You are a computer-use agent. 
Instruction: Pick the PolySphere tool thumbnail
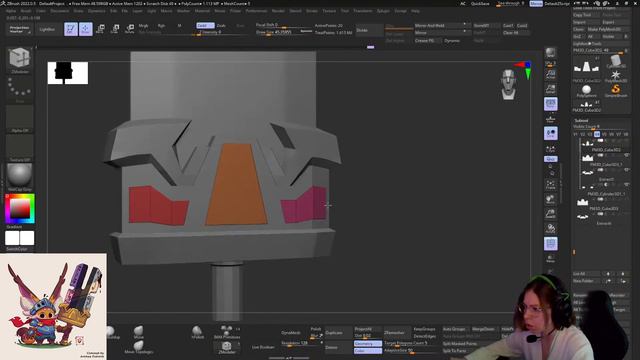tap(587, 91)
